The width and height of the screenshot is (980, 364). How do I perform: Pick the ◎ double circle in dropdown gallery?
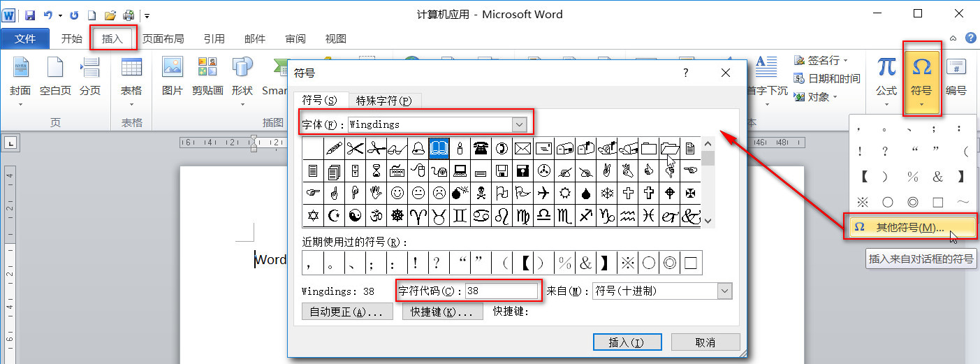click(x=912, y=202)
